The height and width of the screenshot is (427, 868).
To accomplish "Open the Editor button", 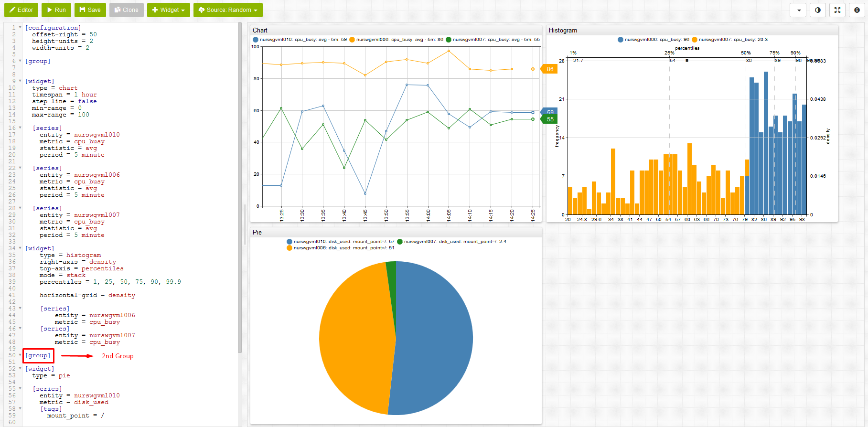I will (21, 10).
